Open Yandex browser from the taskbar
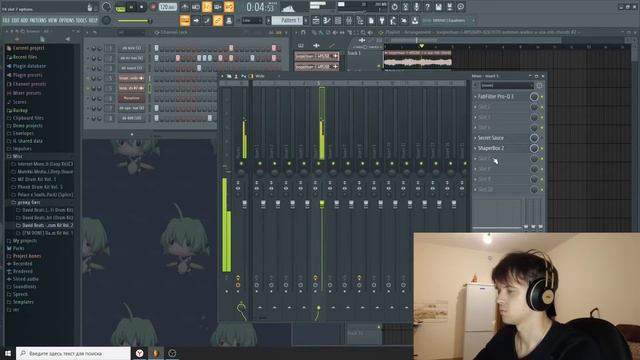The image size is (640, 360). point(140,353)
